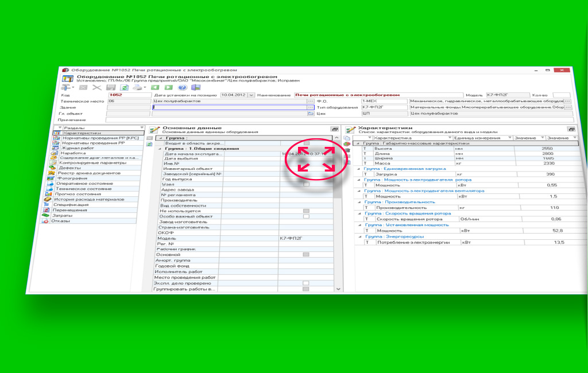Open Спецификация section
Viewport: 588px width, 373px height.
tap(71, 205)
